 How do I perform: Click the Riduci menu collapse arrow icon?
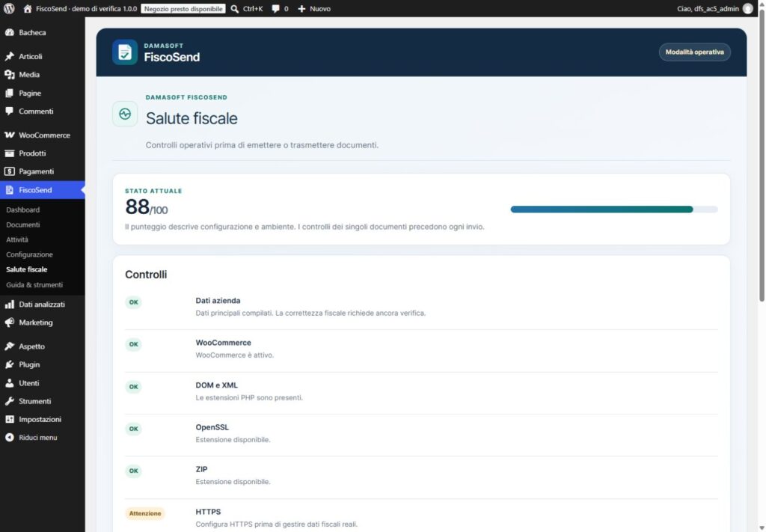[x=9, y=438]
